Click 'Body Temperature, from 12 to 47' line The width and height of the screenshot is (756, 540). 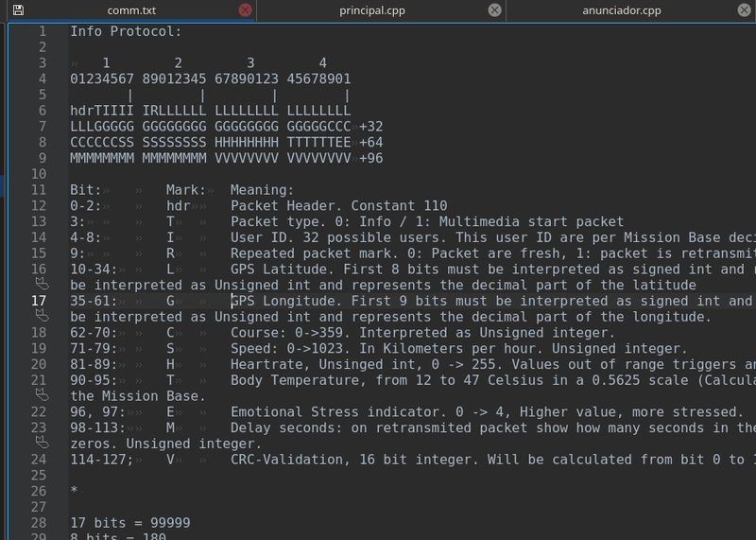tap(492, 380)
